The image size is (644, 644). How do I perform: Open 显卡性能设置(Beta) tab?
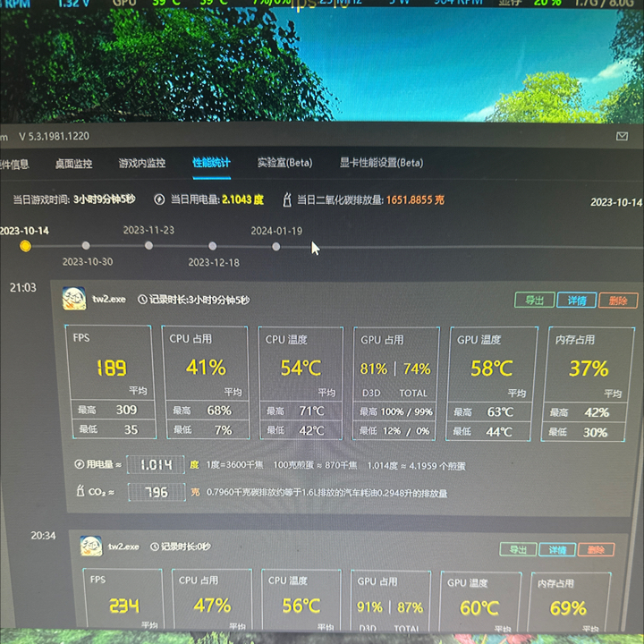[382, 163]
